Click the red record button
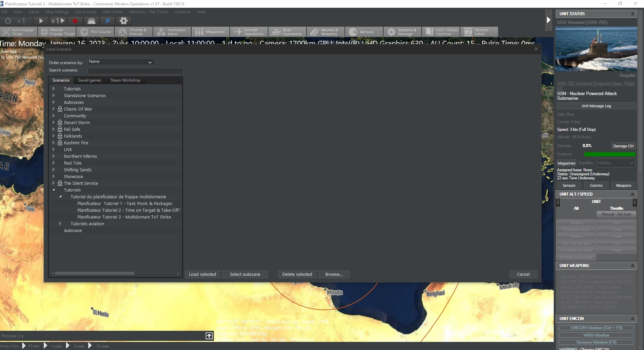The image size is (644, 350). coord(75,21)
